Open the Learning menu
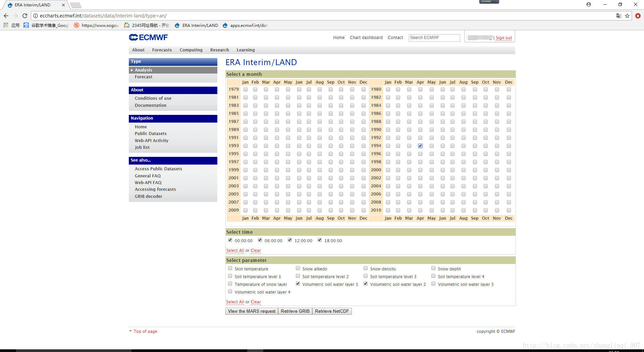Image resolution: width=644 pixels, height=352 pixels. click(246, 50)
